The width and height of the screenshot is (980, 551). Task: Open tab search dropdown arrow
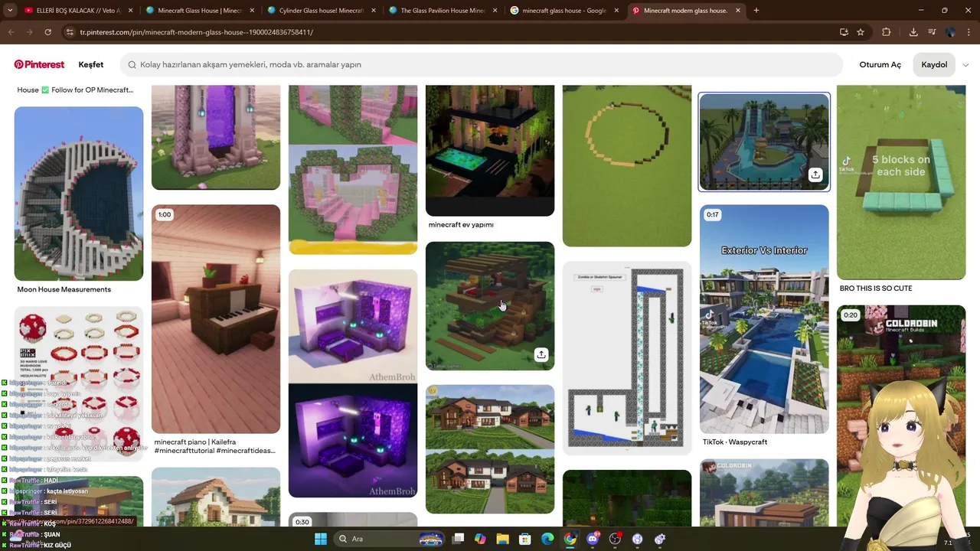coord(10,11)
